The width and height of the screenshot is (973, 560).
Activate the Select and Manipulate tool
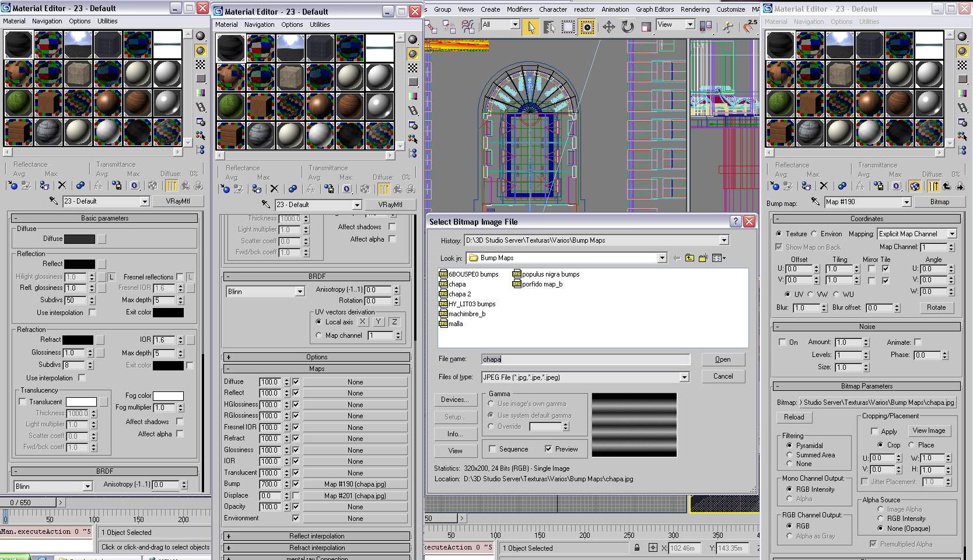728,27
